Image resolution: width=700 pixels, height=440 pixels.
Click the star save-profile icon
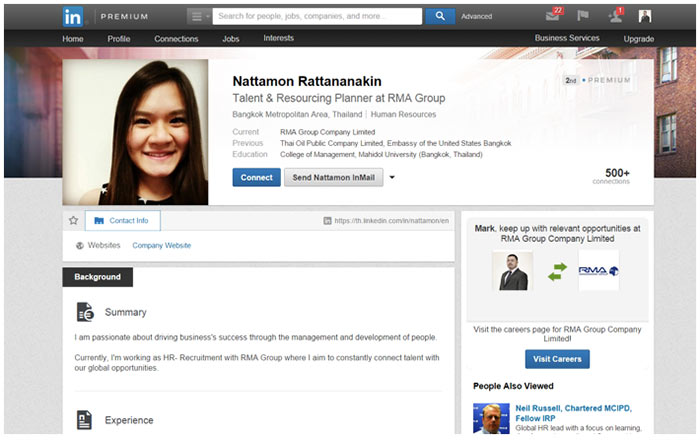74,220
